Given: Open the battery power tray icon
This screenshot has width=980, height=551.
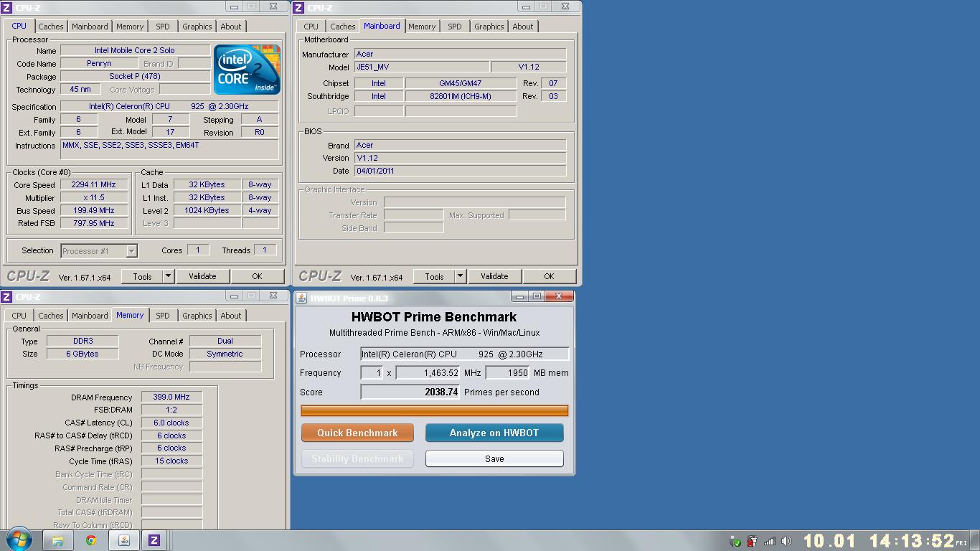Looking at the screenshot, I should [x=752, y=541].
